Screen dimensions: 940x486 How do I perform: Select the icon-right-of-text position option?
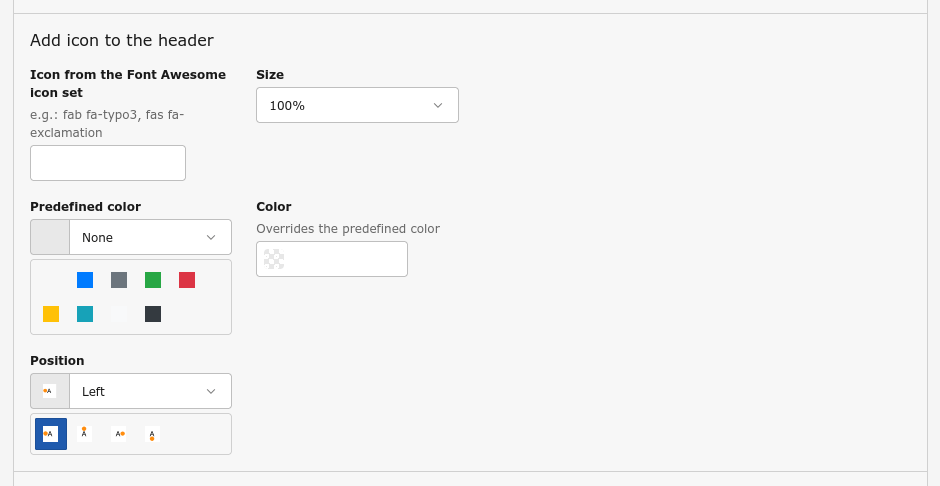click(x=119, y=434)
